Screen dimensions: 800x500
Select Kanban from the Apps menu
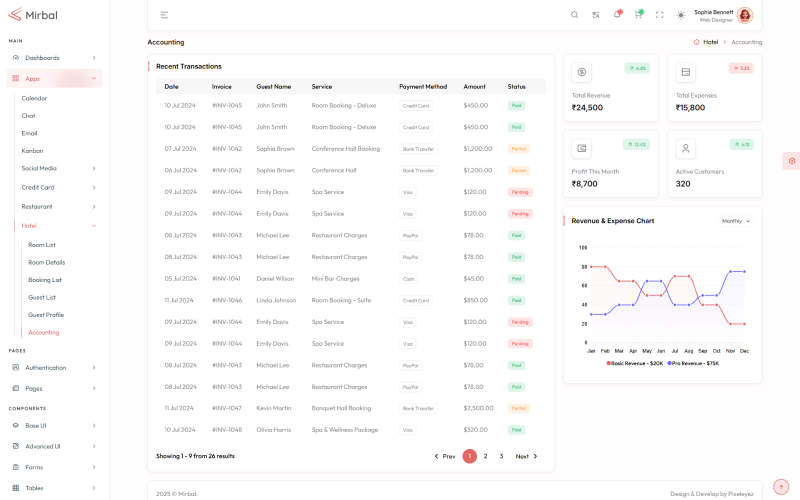33,150
